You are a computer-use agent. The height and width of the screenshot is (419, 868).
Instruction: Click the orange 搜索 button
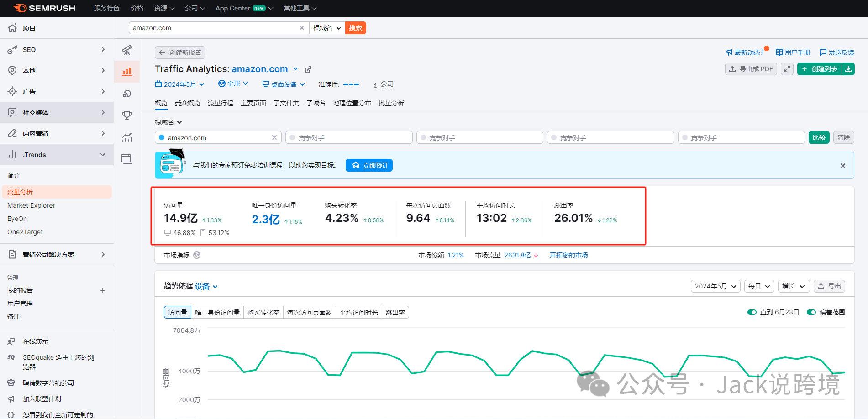pos(356,28)
